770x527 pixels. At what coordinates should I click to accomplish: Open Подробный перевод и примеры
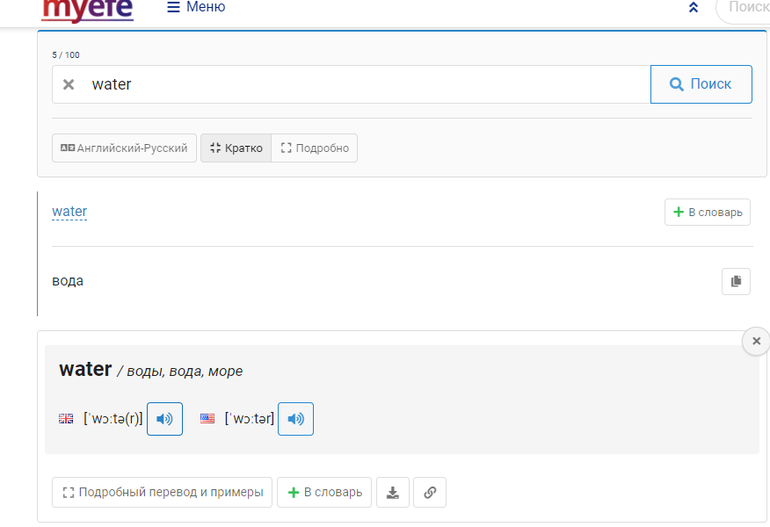tap(162, 492)
